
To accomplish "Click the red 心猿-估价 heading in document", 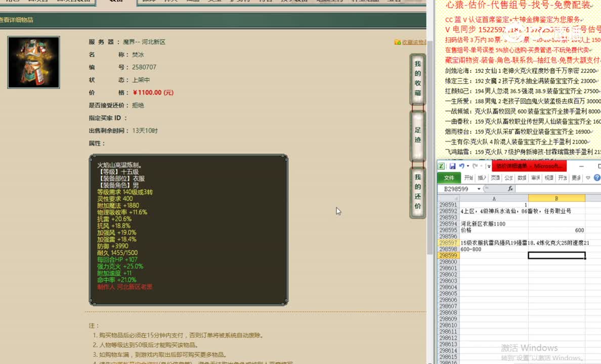I will point(520,6).
